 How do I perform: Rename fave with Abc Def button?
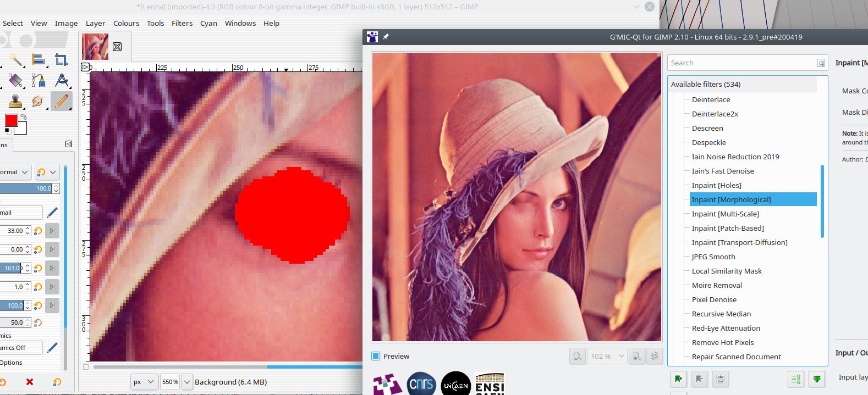pyautogui.click(x=721, y=379)
